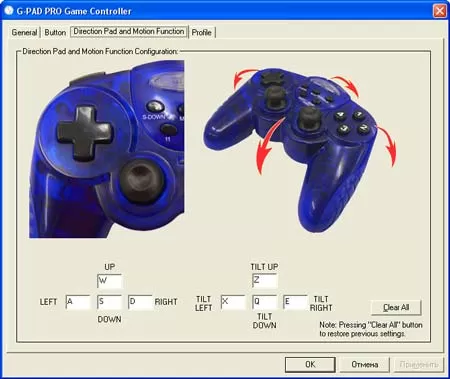Screen dimensions: 450x379
Task: Click the TILT UP field containing Z
Action: [265, 281]
